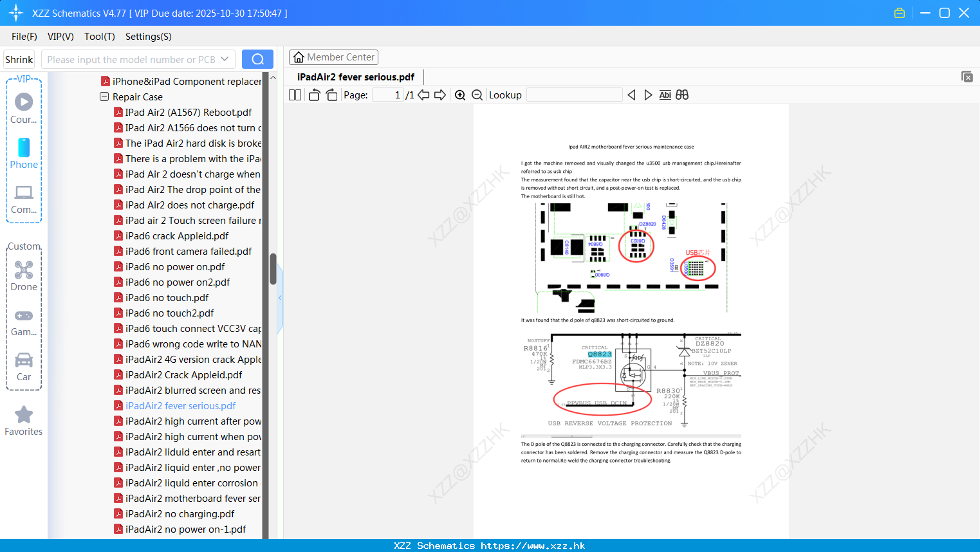Viewport: 980px width, 552px height.
Task: Click the toolbox icon in title bar
Action: [900, 13]
